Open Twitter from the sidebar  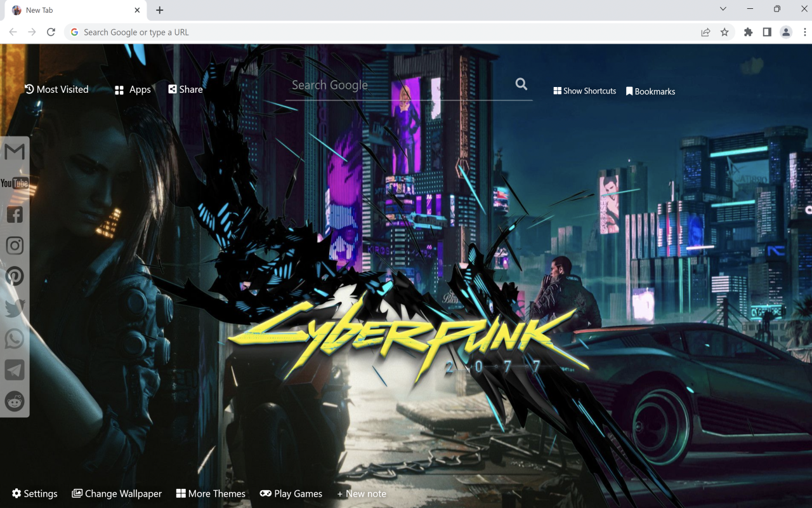coord(15,308)
